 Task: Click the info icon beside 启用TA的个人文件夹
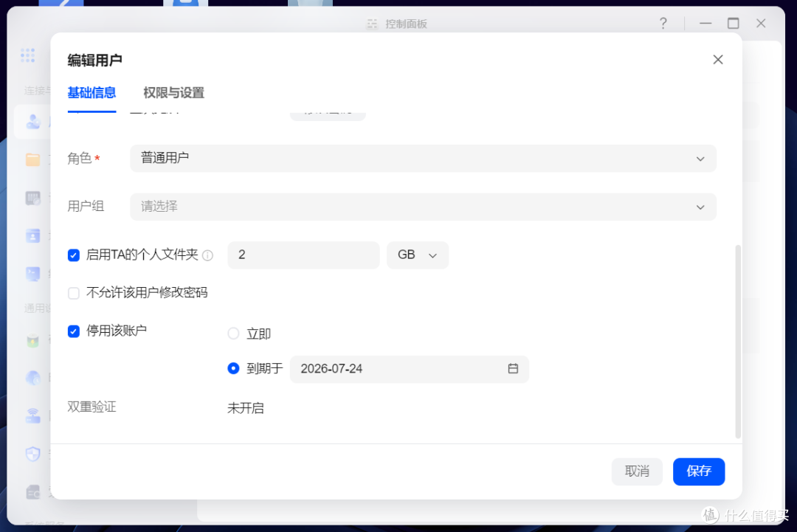click(x=207, y=255)
